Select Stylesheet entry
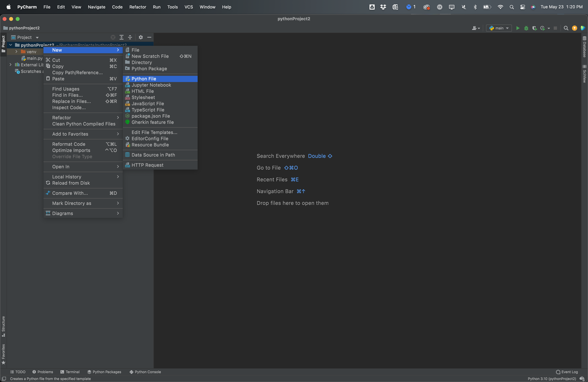This screenshot has height=382, width=588. pyautogui.click(x=160, y=97)
